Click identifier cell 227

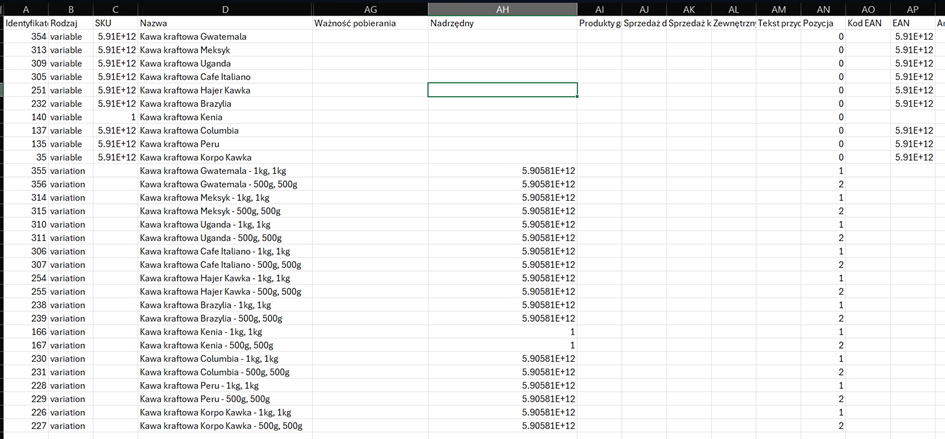(x=26, y=426)
